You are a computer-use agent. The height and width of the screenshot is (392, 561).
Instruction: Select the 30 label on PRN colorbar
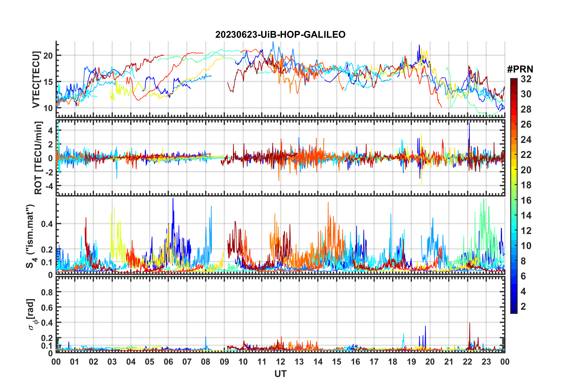[526, 94]
